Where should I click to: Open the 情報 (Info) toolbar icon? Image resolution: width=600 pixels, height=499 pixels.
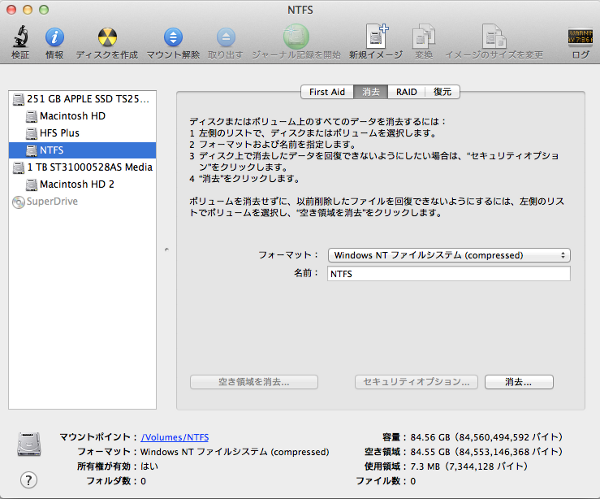pos(53,38)
